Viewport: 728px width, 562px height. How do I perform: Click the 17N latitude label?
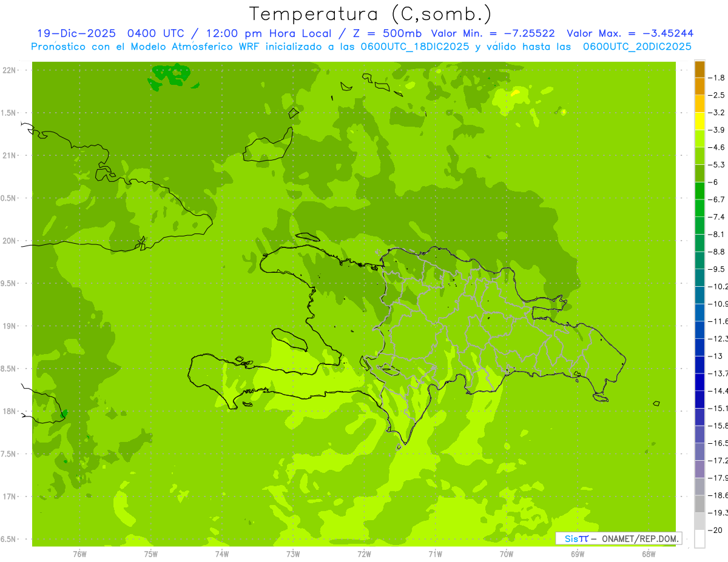coord(9,497)
